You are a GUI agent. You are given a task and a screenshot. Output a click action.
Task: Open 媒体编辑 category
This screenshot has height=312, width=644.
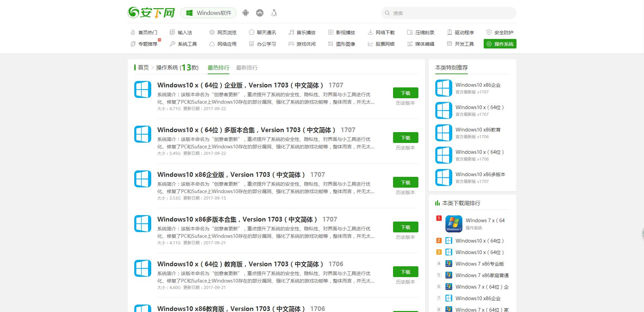coord(421,44)
